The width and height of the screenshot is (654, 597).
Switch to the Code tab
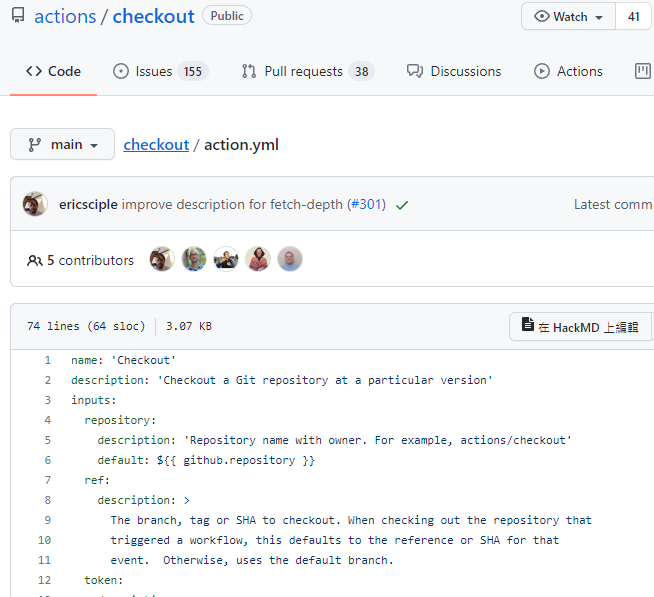click(x=53, y=71)
